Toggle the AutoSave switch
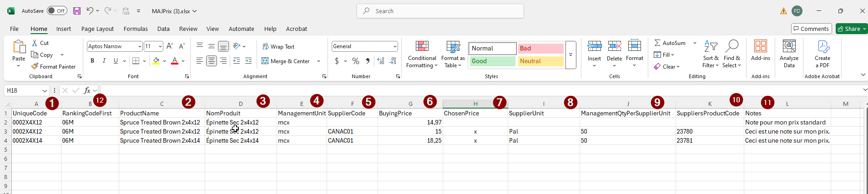The width and height of the screenshot is (868, 194). click(57, 11)
